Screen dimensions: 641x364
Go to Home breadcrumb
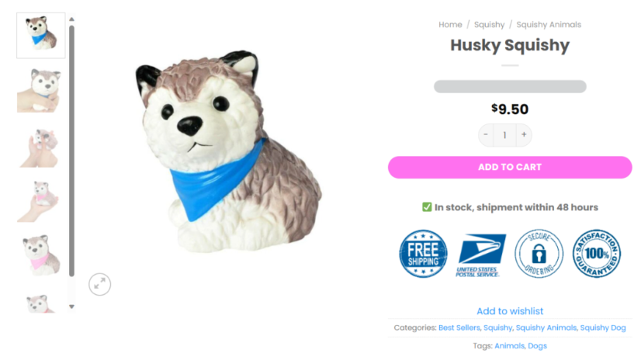click(x=450, y=25)
